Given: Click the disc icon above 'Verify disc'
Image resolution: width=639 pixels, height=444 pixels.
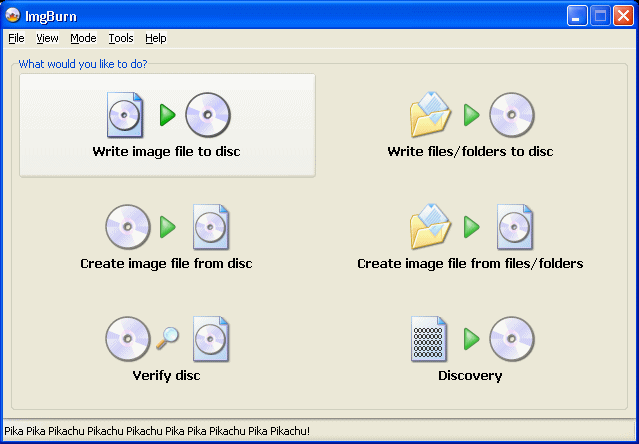Looking at the screenshot, I should coord(128,339).
